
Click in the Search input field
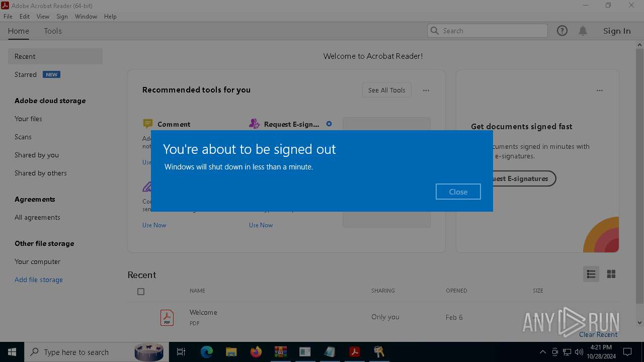[488, 31]
